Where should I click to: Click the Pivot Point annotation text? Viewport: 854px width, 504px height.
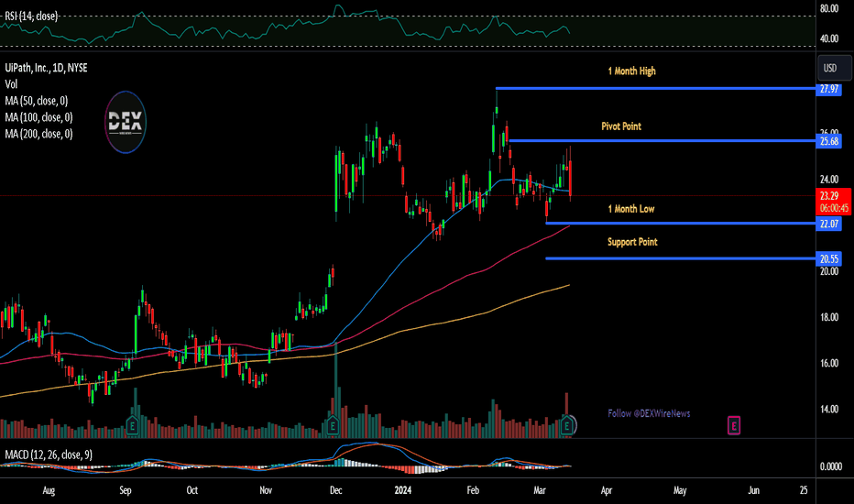click(621, 126)
